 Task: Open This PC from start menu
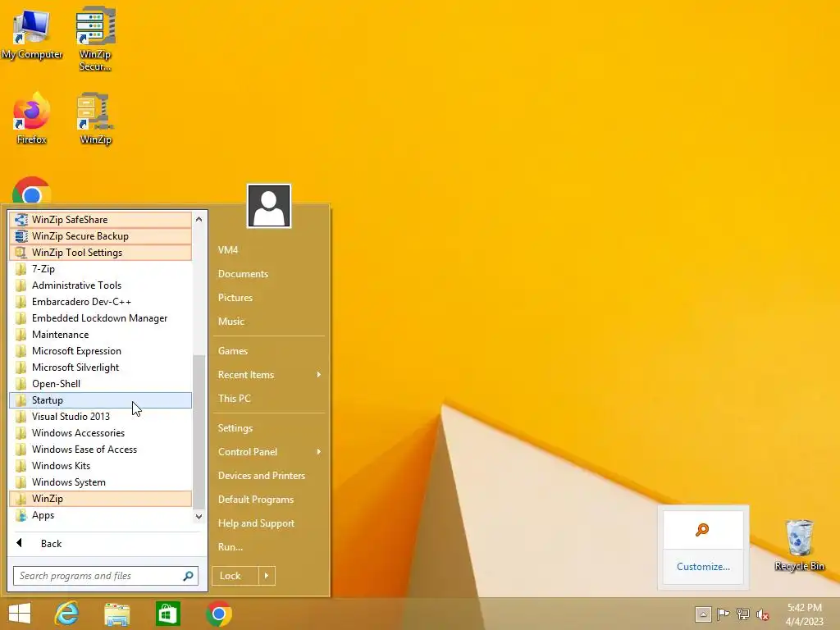[x=268, y=399]
